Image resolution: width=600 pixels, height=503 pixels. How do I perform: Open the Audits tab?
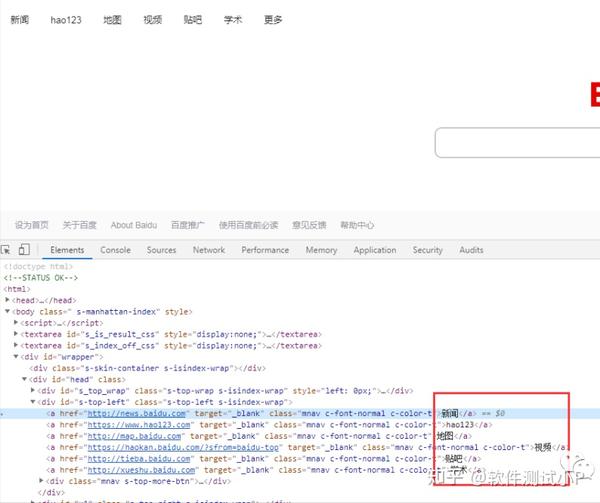pos(471,250)
